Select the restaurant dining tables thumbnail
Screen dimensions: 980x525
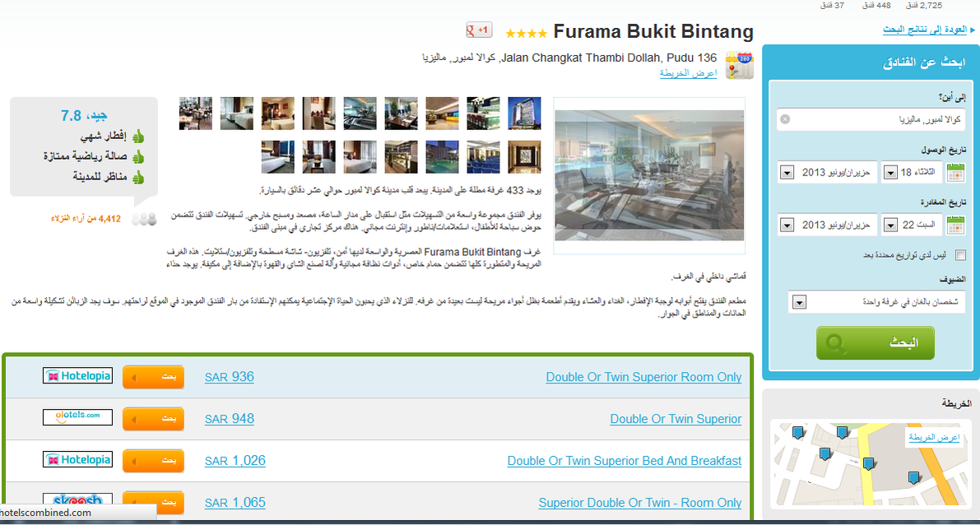196,113
